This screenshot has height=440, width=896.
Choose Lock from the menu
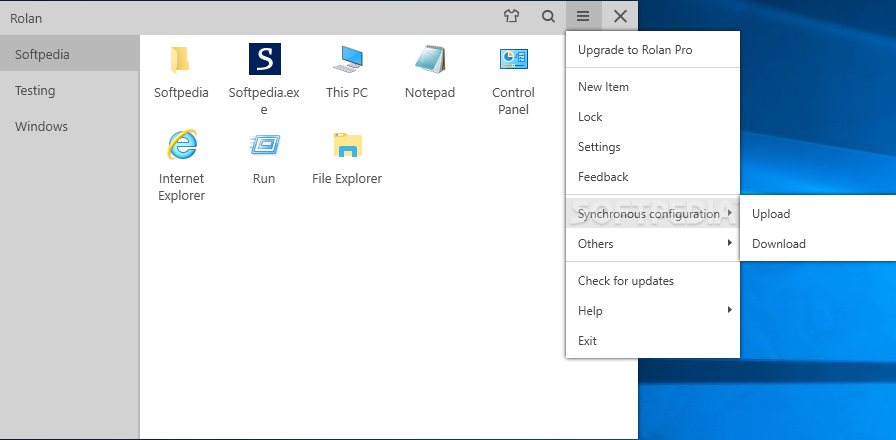[x=653, y=117]
